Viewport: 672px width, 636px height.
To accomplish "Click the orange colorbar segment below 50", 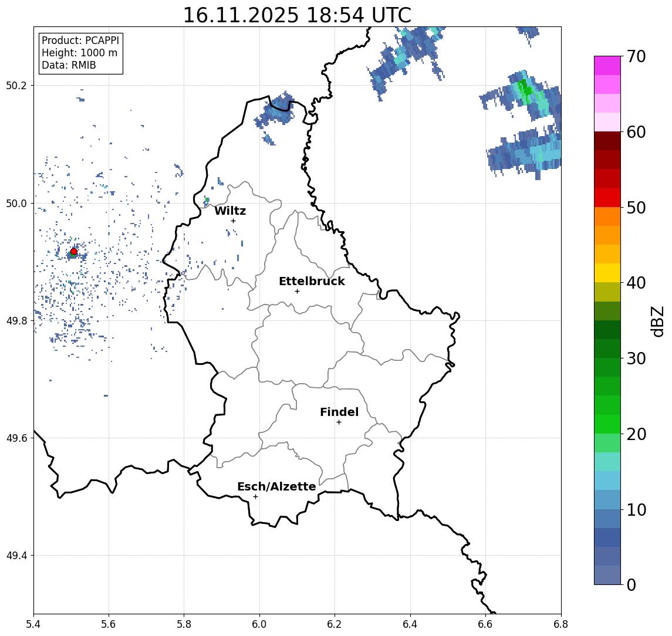I will [607, 217].
